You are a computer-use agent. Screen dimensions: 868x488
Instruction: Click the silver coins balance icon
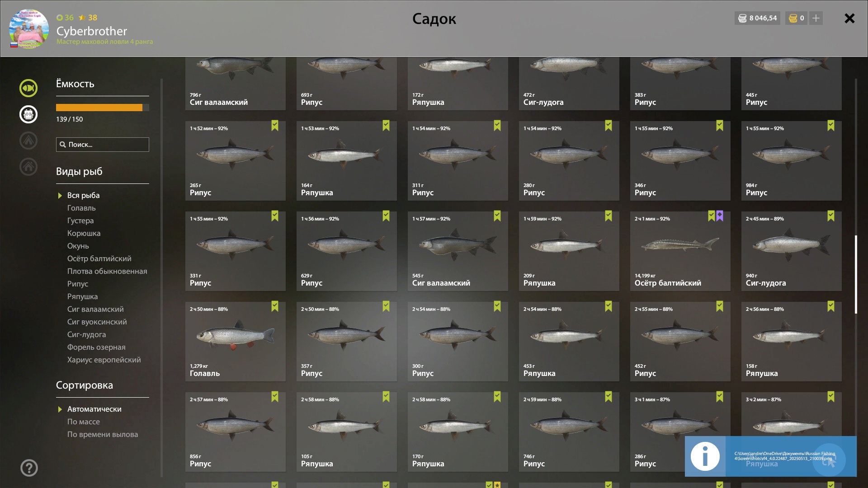tap(742, 18)
